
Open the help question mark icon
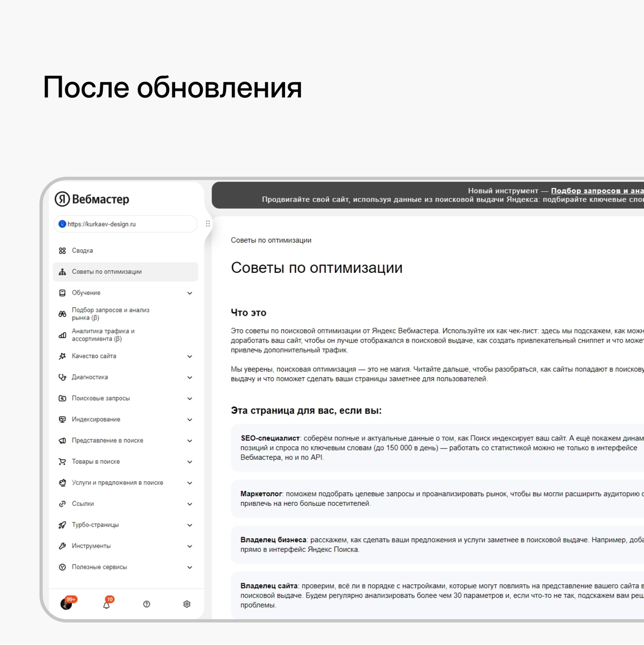[x=147, y=604]
